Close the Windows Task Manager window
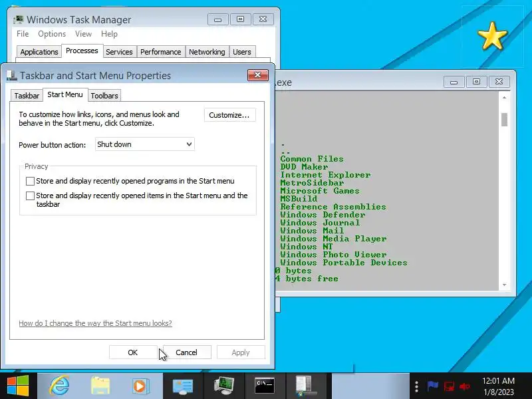The width and height of the screenshot is (532, 399). (263, 19)
